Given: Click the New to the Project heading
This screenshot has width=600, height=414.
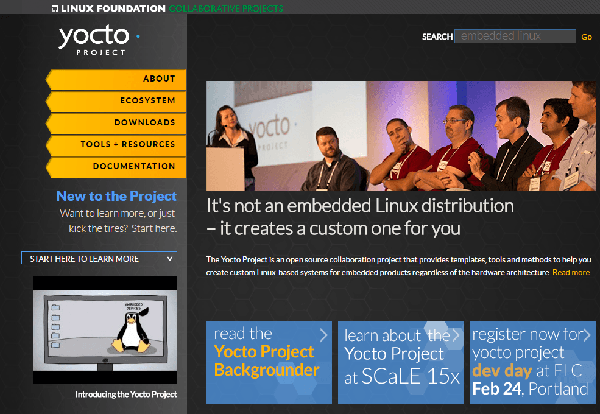Looking at the screenshot, I should [x=117, y=196].
